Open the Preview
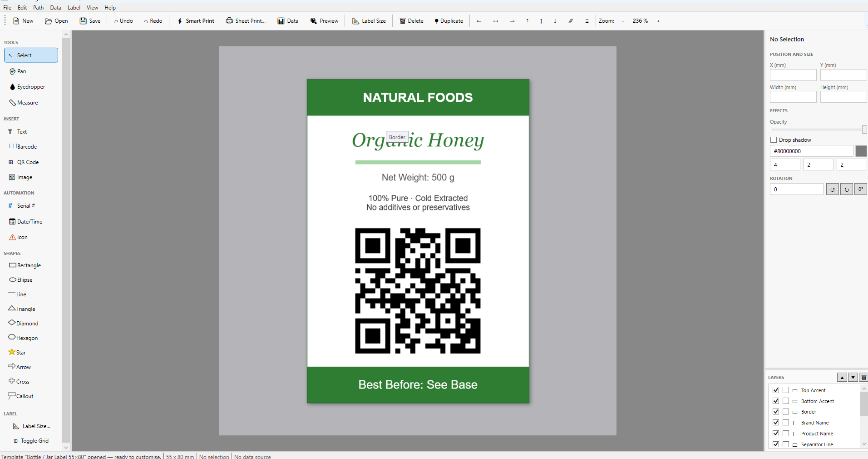The width and height of the screenshot is (868, 459). click(x=325, y=21)
